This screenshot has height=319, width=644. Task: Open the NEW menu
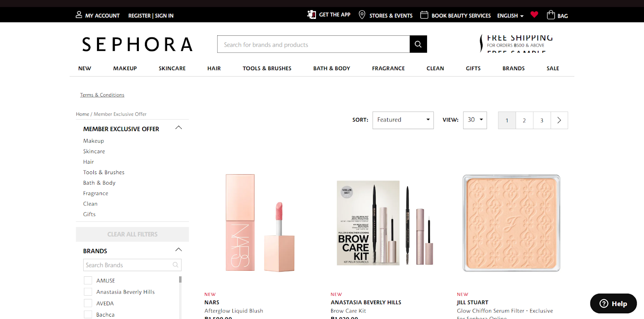tap(85, 68)
